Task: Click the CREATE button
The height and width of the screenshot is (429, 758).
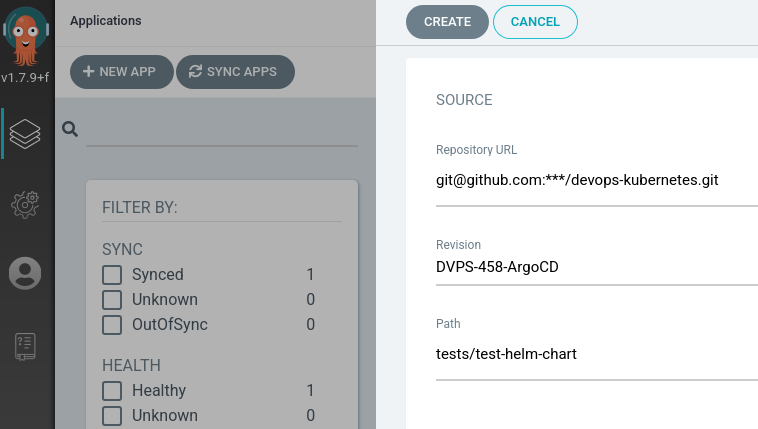Action: (x=447, y=22)
